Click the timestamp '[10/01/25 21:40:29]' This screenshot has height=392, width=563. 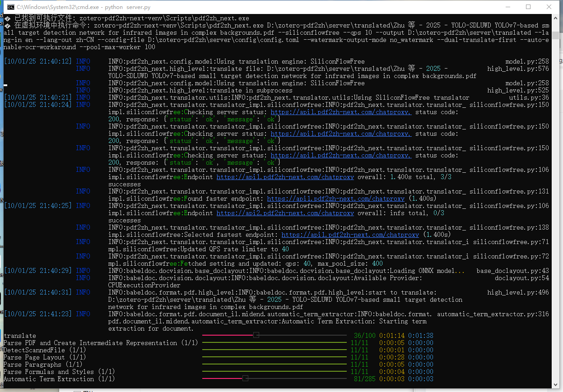pos(38,271)
